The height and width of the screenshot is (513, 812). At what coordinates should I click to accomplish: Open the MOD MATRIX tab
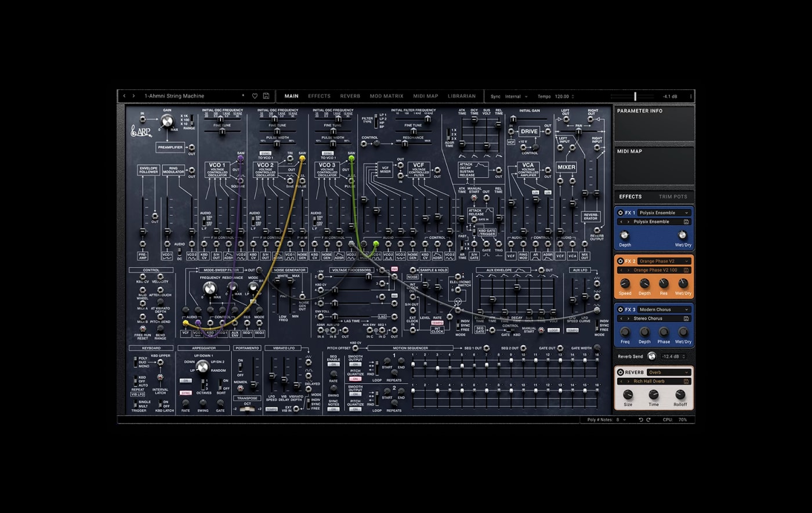coord(386,96)
